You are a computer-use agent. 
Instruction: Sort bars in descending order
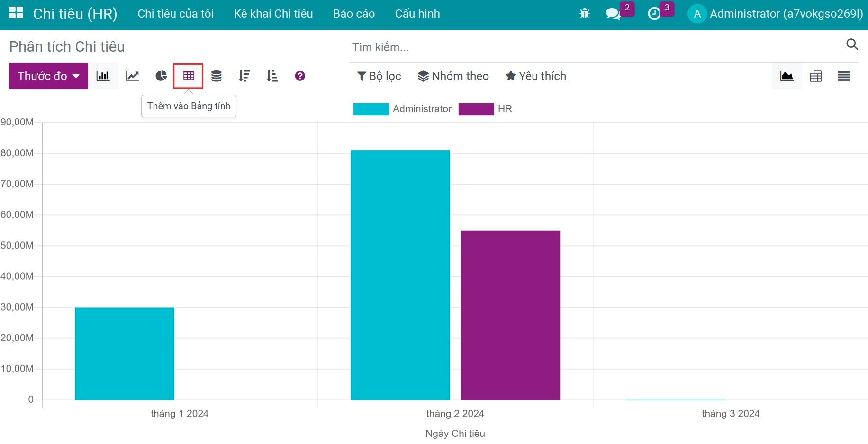[244, 76]
